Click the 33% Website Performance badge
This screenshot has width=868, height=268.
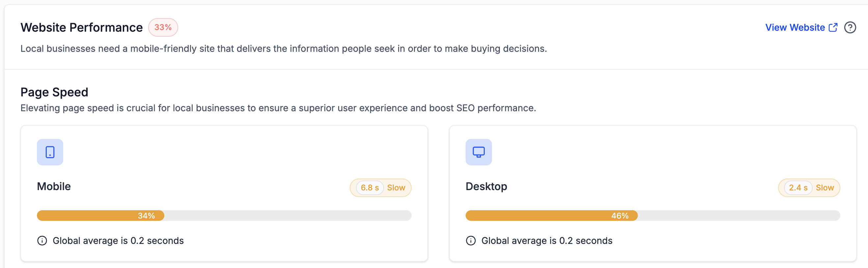coord(163,27)
